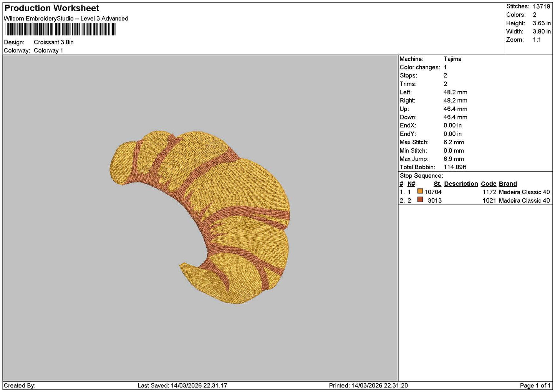Click 'Wilcom EmbroideryStudio – Level 3 Advanced' text

click(x=66, y=18)
